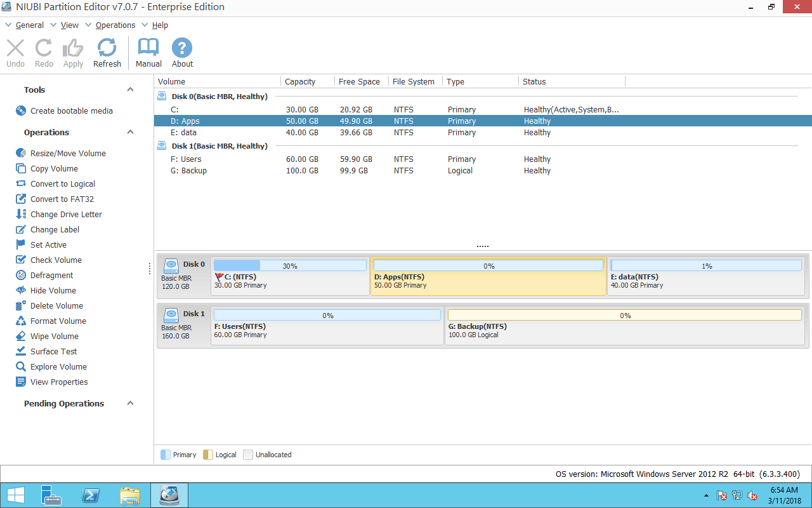
Task: Sort by the Volume column header
Action: [x=218, y=81]
